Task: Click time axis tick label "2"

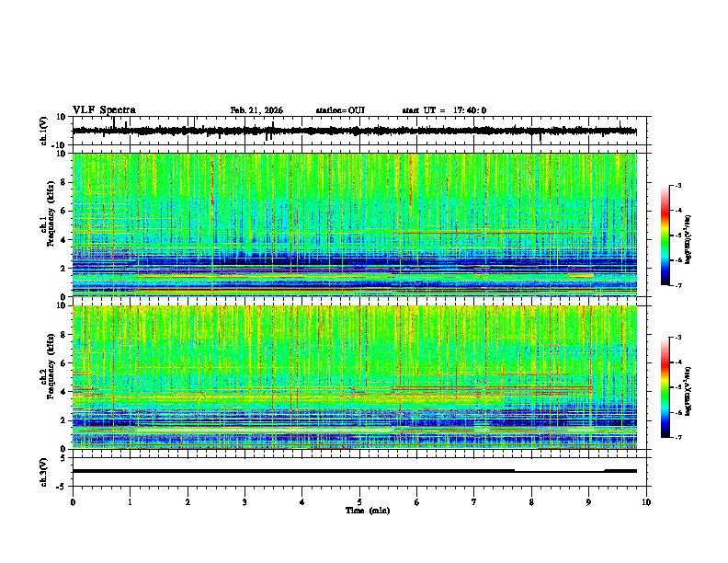Action: (x=188, y=502)
